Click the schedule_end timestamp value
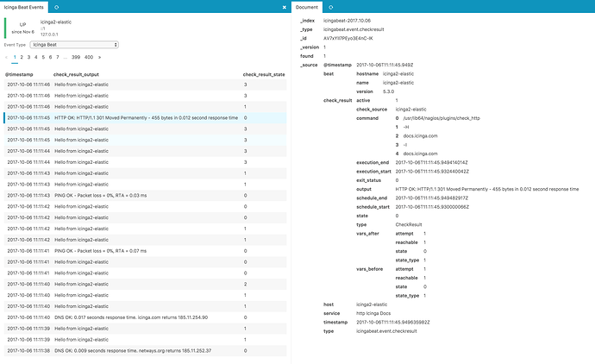 point(432,198)
